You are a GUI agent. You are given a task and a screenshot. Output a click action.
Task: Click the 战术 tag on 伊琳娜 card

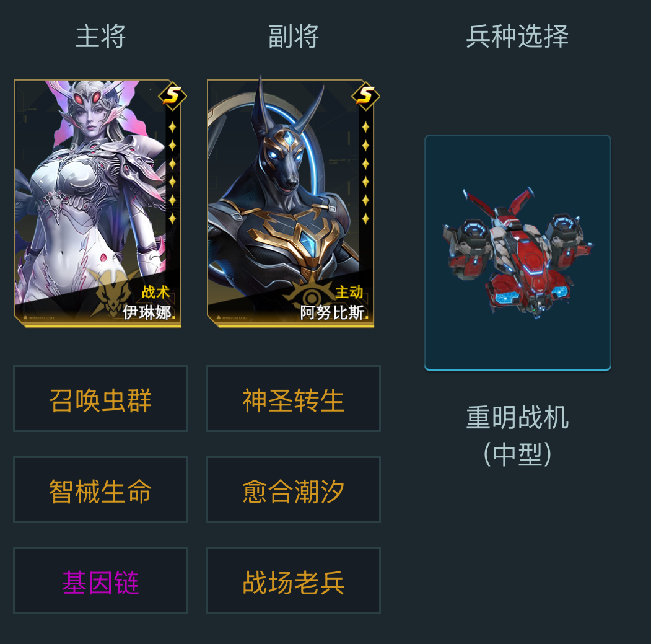point(155,292)
